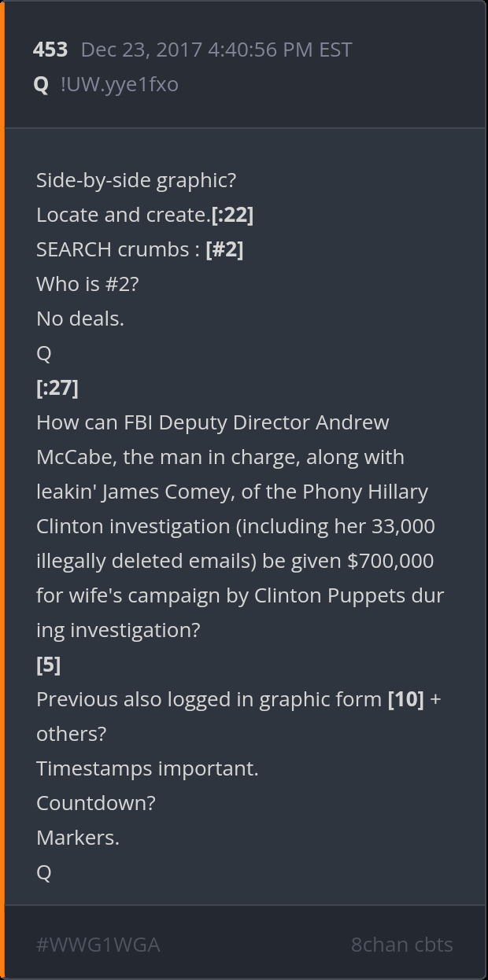Click the 8chan cbts board label

[x=401, y=945]
